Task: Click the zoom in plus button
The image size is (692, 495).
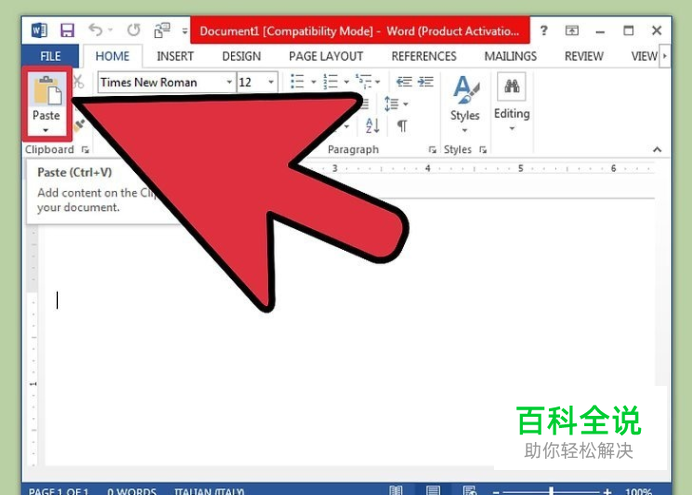Action: click(x=607, y=491)
